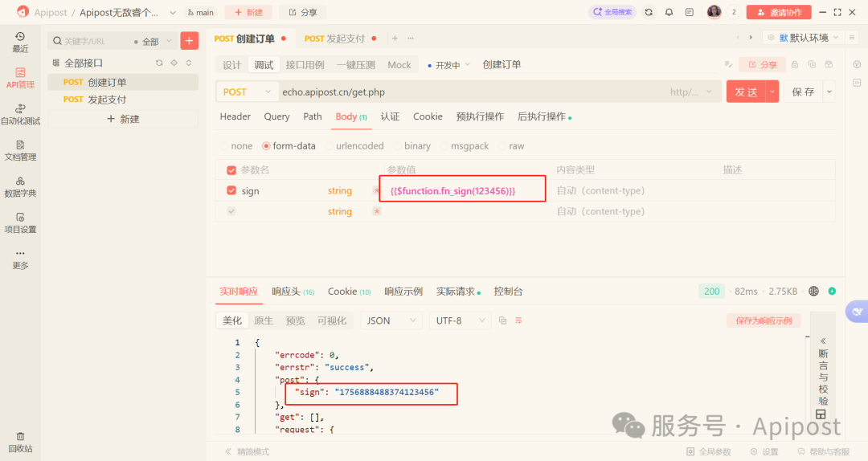This screenshot has width=868, height=461.
Task: Open 自动化测试 sidebar section
Action: pyautogui.click(x=20, y=114)
